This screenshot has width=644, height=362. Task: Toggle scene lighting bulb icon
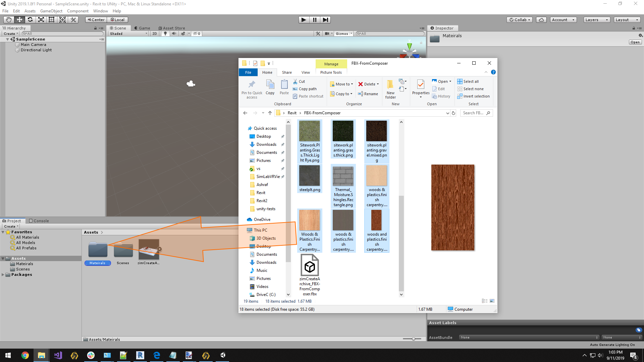[165, 34]
